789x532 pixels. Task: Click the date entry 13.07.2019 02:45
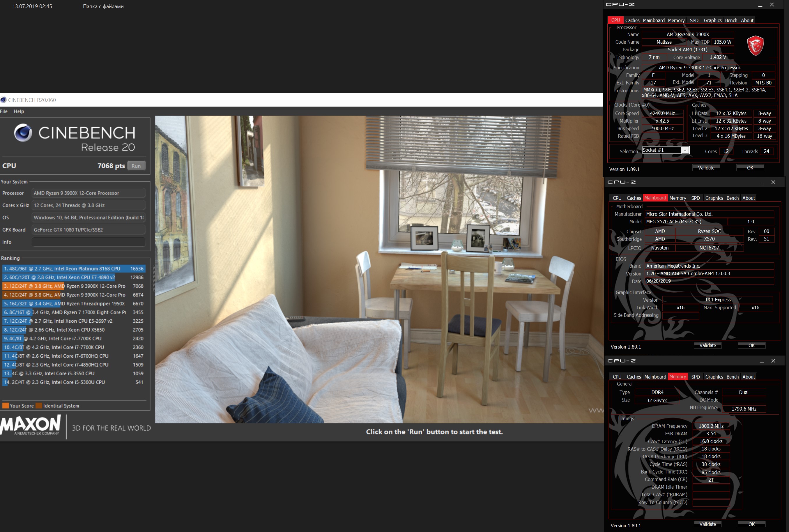32,6
